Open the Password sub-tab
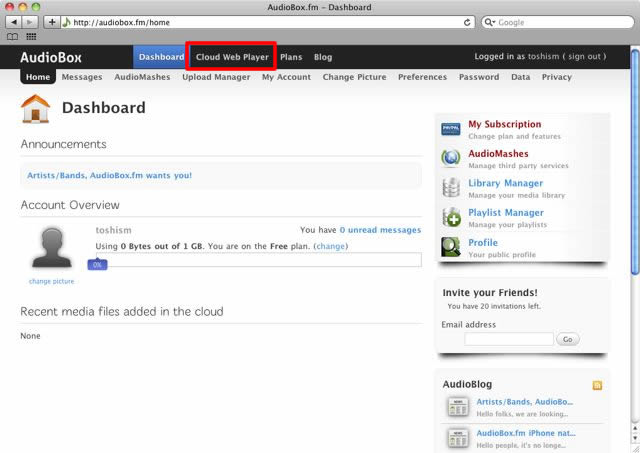640x453 pixels. point(479,77)
